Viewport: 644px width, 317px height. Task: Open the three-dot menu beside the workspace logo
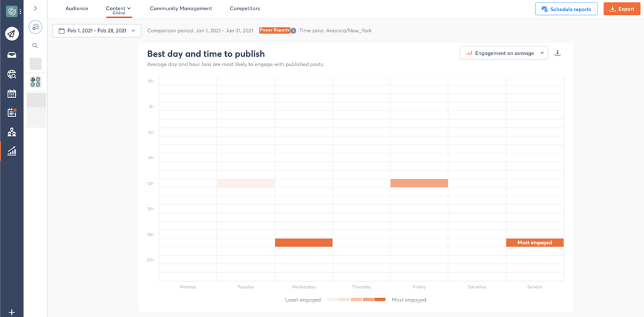pyautogui.click(x=21, y=11)
